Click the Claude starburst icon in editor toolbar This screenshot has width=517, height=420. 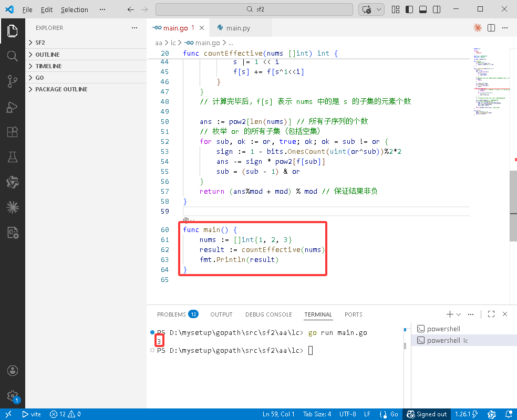tap(478, 28)
